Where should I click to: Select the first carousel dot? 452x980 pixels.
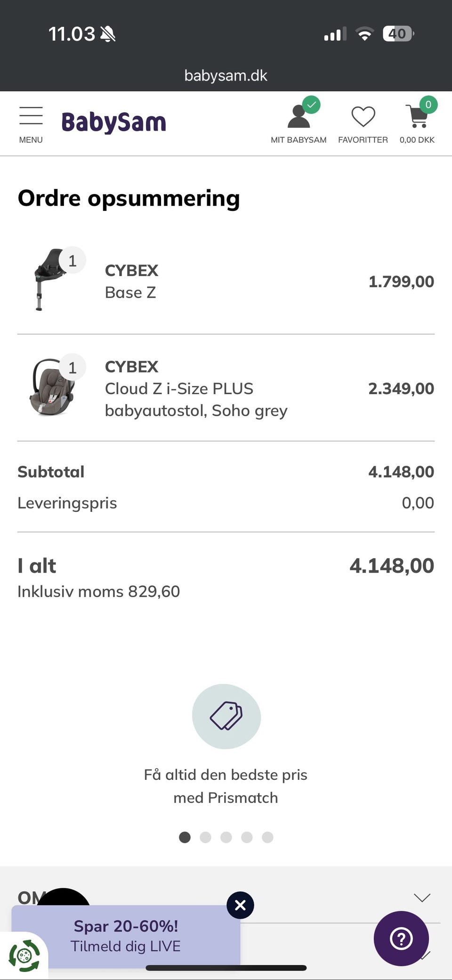click(185, 837)
